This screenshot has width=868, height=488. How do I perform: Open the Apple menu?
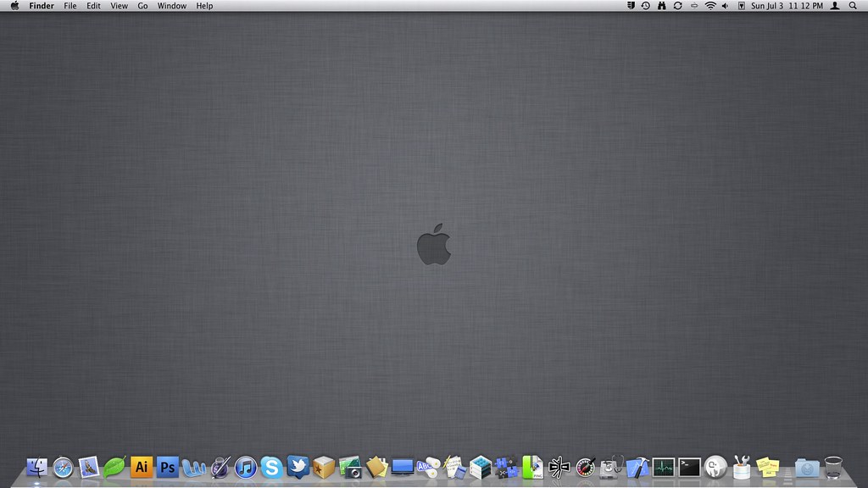coord(15,6)
